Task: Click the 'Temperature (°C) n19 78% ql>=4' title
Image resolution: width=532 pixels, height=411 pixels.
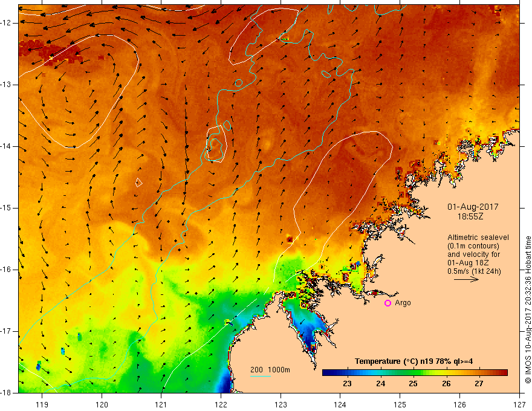Action: tap(414, 361)
